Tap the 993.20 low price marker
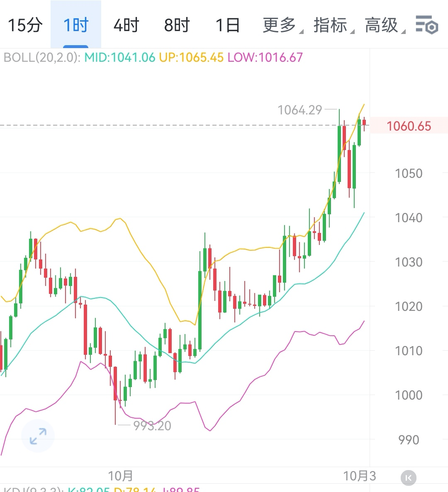This screenshot has width=448, height=492. pyautogui.click(x=152, y=426)
